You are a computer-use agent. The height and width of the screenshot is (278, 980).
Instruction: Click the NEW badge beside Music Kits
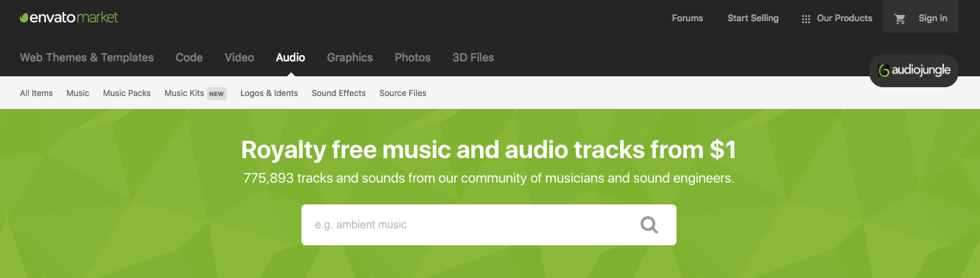[x=216, y=93]
